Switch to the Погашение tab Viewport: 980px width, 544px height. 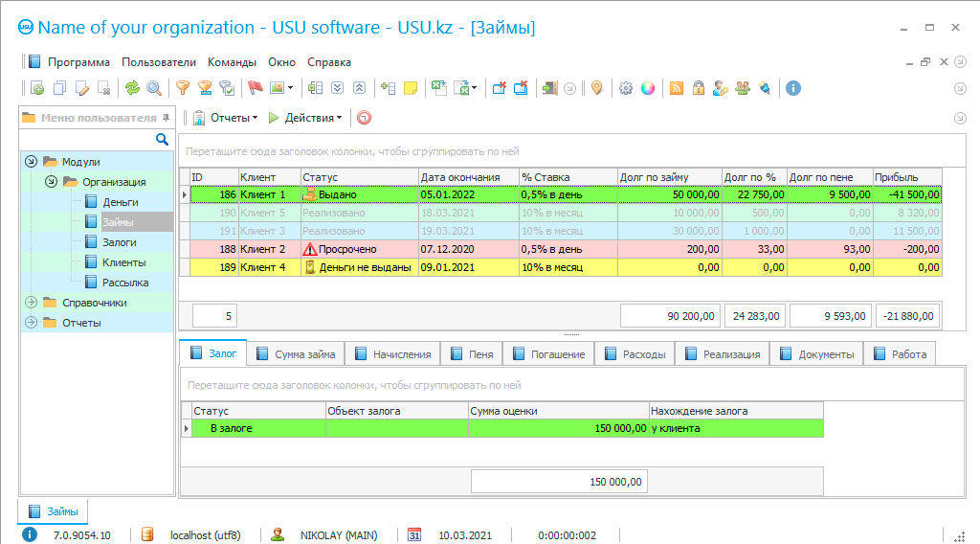click(x=549, y=354)
